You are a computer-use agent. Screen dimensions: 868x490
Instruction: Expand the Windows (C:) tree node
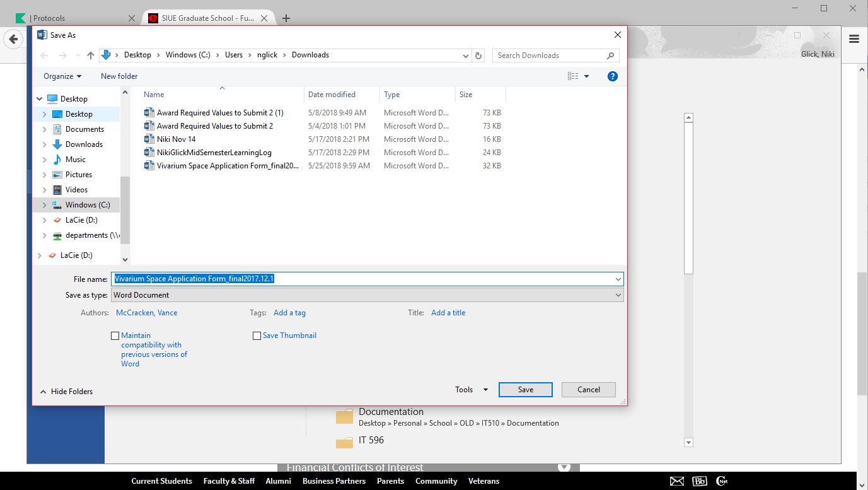click(44, 205)
